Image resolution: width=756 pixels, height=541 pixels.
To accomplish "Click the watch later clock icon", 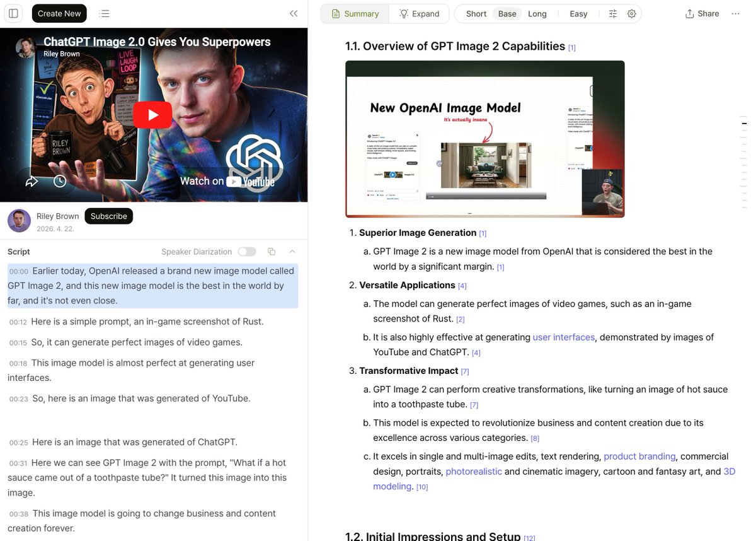I will click(60, 182).
